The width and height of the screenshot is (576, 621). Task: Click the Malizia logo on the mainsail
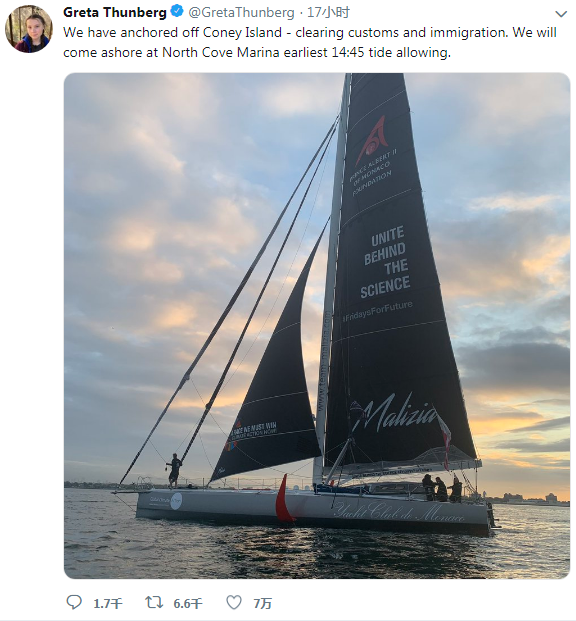tap(395, 413)
